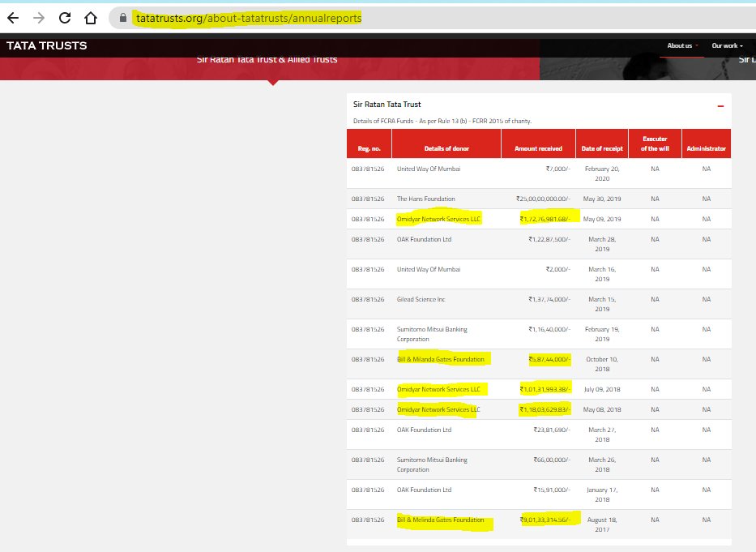The height and width of the screenshot is (552, 756).
Task: Click Omidyar Network Services LLC dated May 09, 2019
Action: pyautogui.click(x=438, y=219)
